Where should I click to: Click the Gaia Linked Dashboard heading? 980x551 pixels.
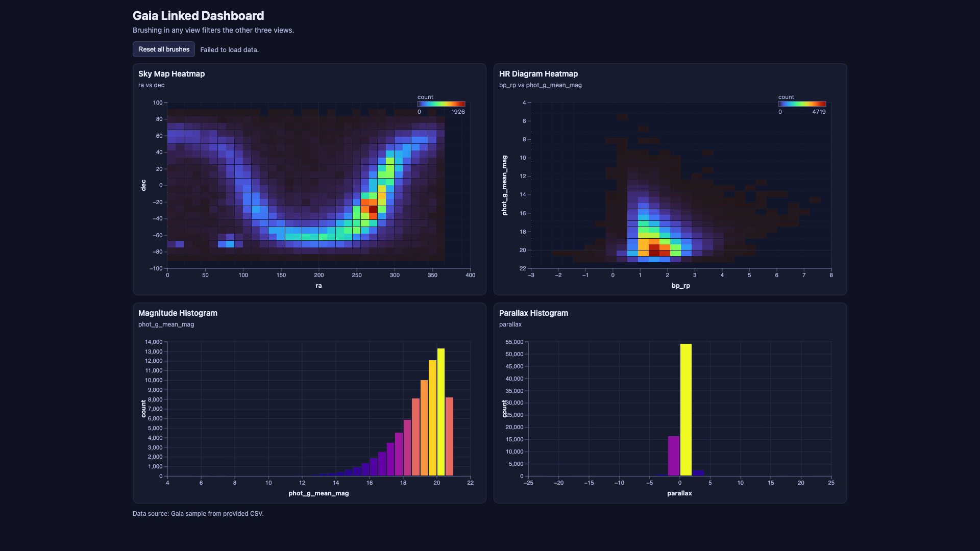pyautogui.click(x=199, y=16)
